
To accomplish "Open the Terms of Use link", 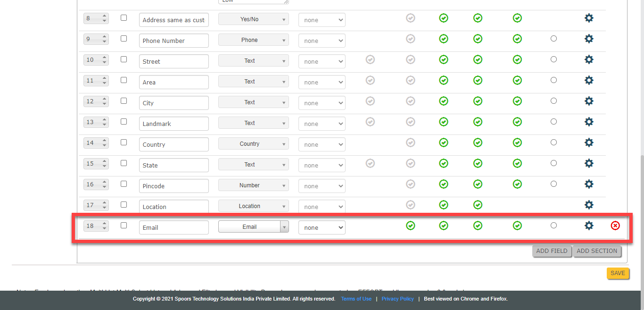I will [x=356, y=299].
